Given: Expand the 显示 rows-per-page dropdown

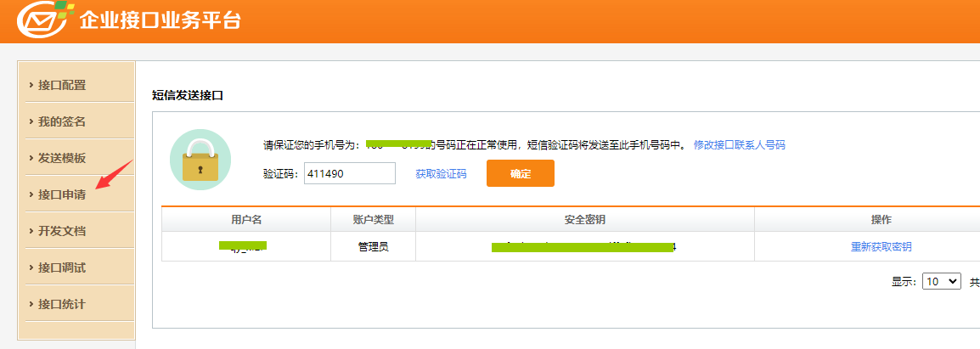Looking at the screenshot, I should coord(941,281).
